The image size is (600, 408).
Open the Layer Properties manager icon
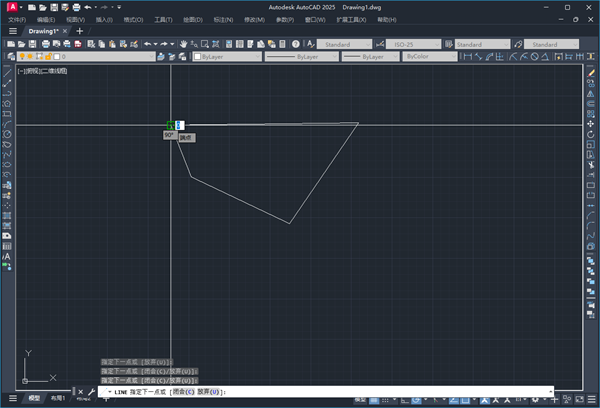click(x=11, y=57)
